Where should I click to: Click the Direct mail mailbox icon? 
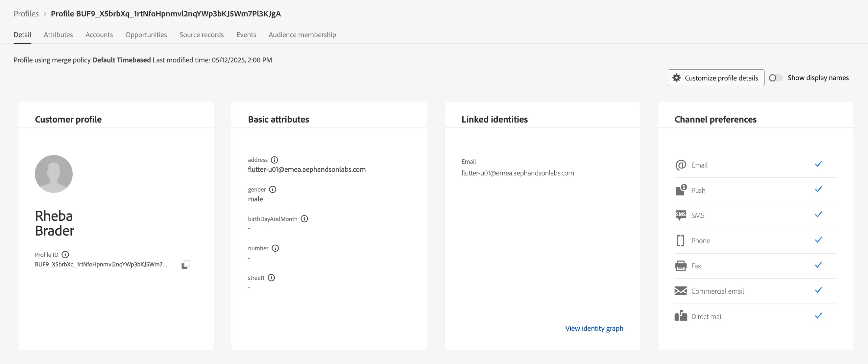pos(681,316)
